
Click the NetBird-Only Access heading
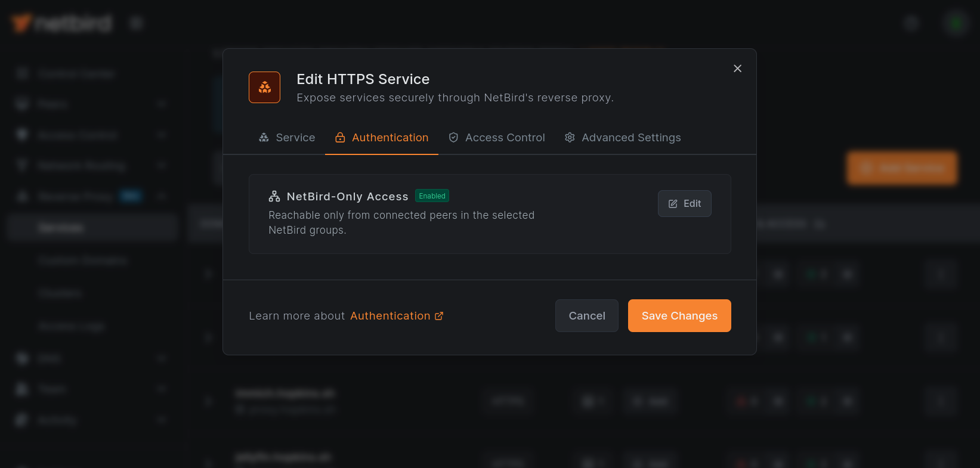point(348,197)
